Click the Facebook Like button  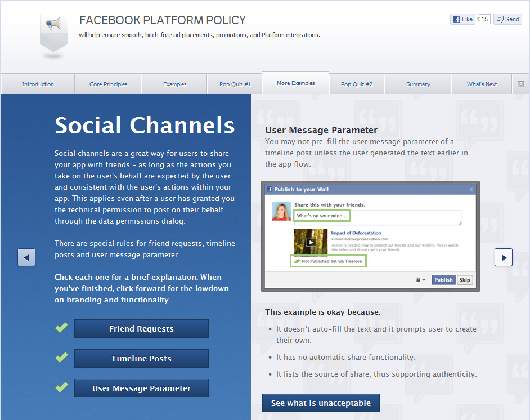[462, 19]
